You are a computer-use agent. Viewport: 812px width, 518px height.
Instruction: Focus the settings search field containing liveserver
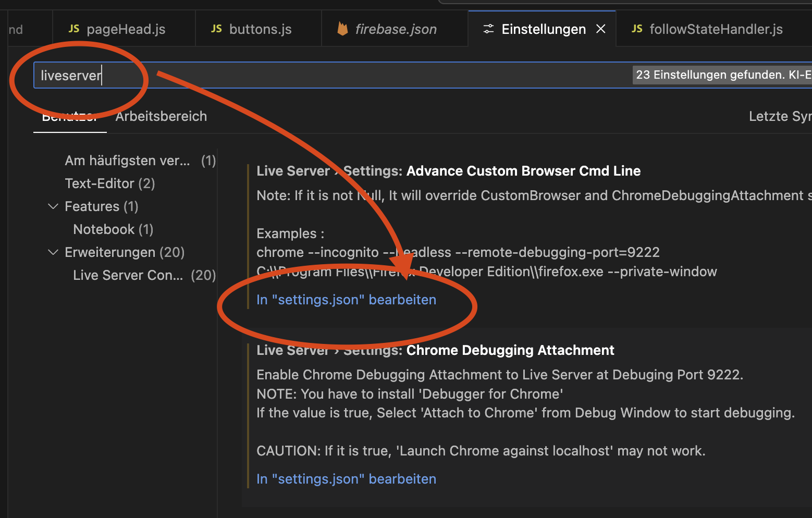click(313, 76)
